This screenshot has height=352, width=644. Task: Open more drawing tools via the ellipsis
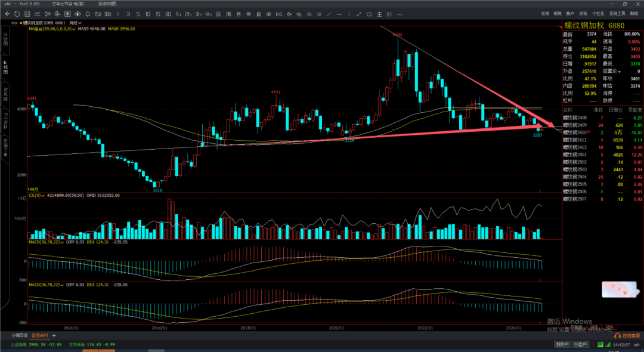click(x=400, y=15)
